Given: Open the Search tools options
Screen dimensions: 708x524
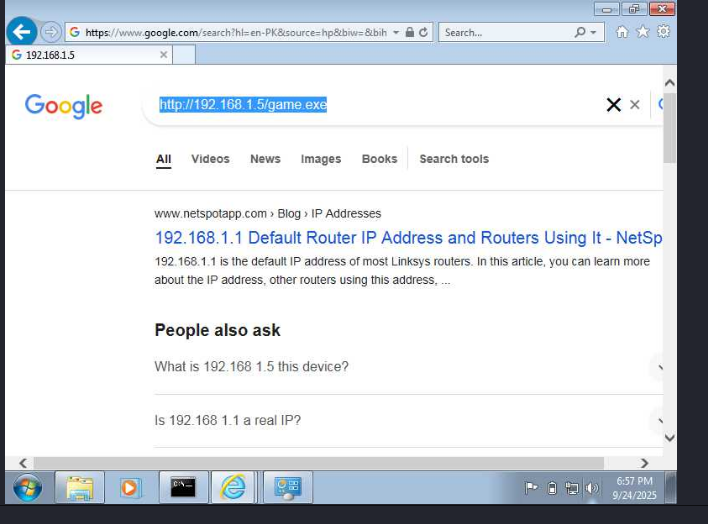Looking at the screenshot, I should [x=454, y=159].
